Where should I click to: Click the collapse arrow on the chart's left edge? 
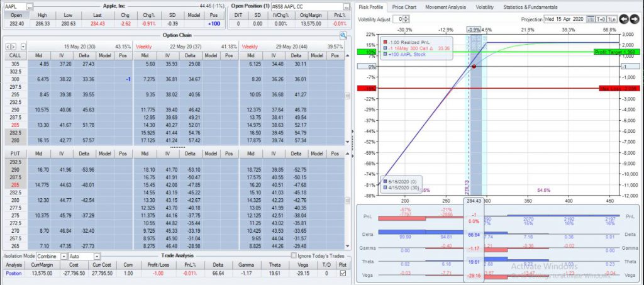click(352, 131)
